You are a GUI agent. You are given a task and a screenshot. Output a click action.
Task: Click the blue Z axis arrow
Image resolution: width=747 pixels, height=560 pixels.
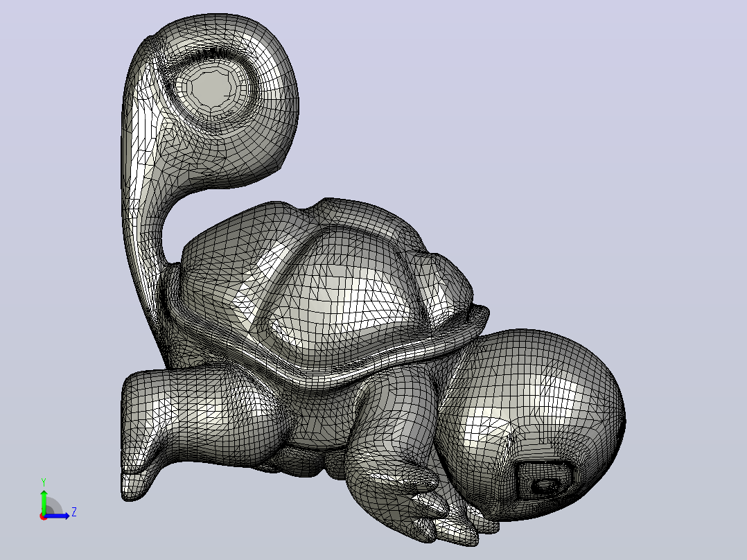[58, 516]
